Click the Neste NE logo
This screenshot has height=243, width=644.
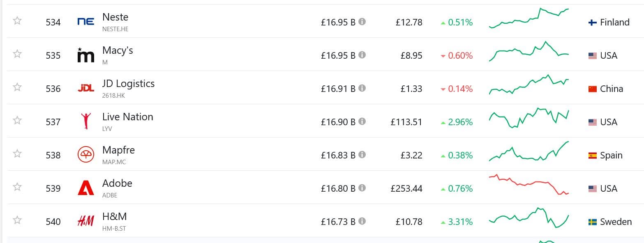click(x=85, y=22)
